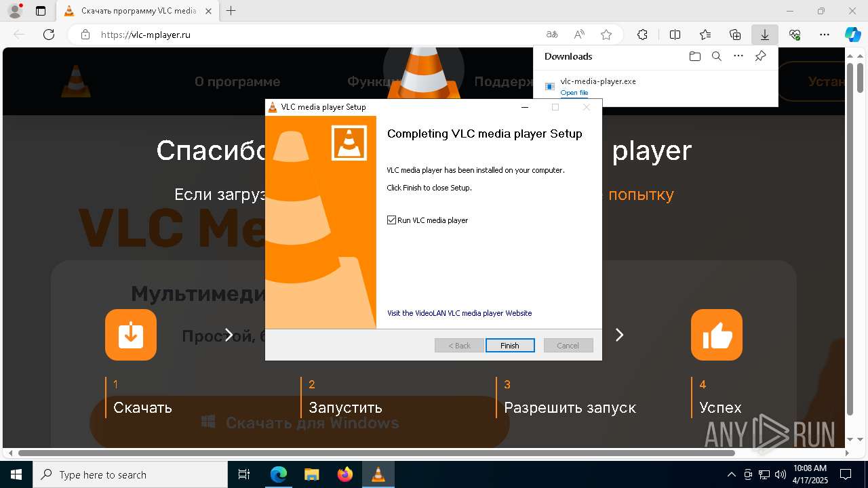Refresh the page

(x=49, y=35)
